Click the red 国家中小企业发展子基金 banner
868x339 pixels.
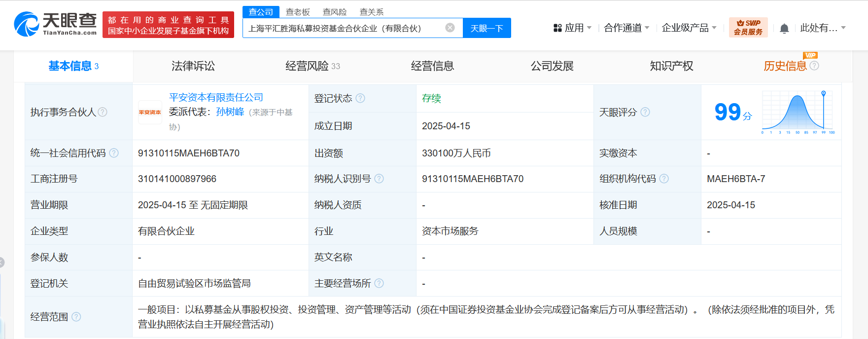pos(168,25)
